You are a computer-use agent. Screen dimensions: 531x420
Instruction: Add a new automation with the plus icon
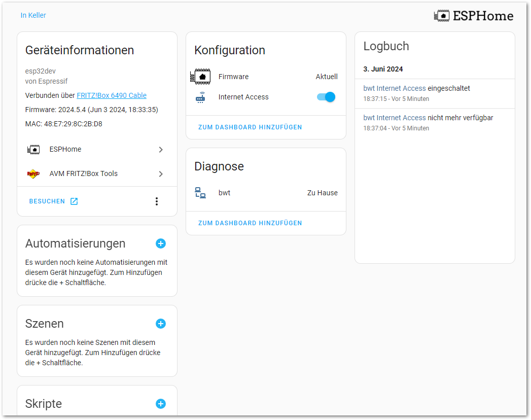click(x=161, y=243)
